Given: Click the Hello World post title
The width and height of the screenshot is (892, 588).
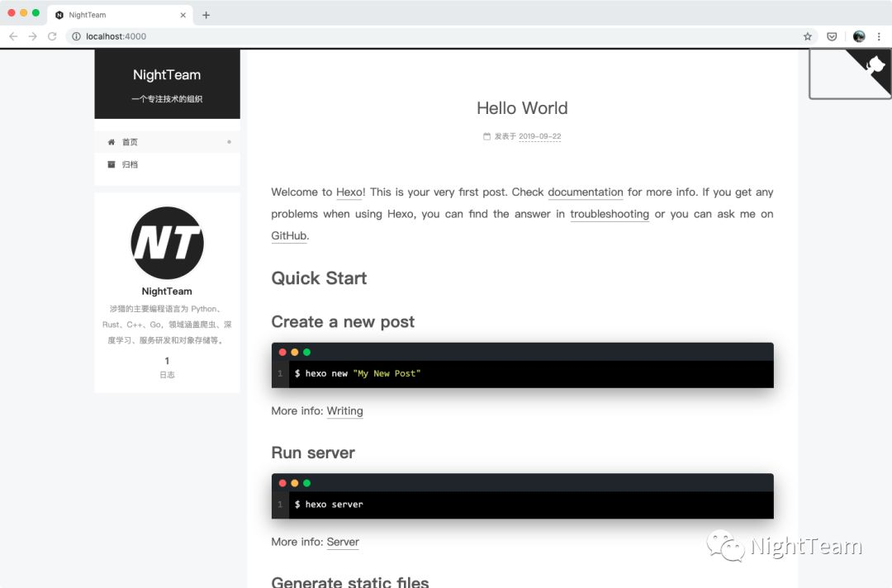Looking at the screenshot, I should pyautogui.click(x=522, y=108).
